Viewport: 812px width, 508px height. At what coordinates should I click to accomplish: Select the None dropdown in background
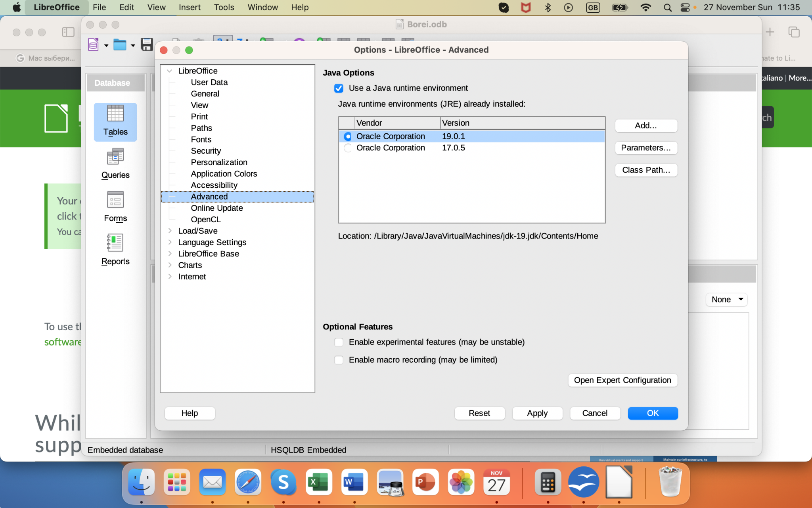tap(726, 299)
